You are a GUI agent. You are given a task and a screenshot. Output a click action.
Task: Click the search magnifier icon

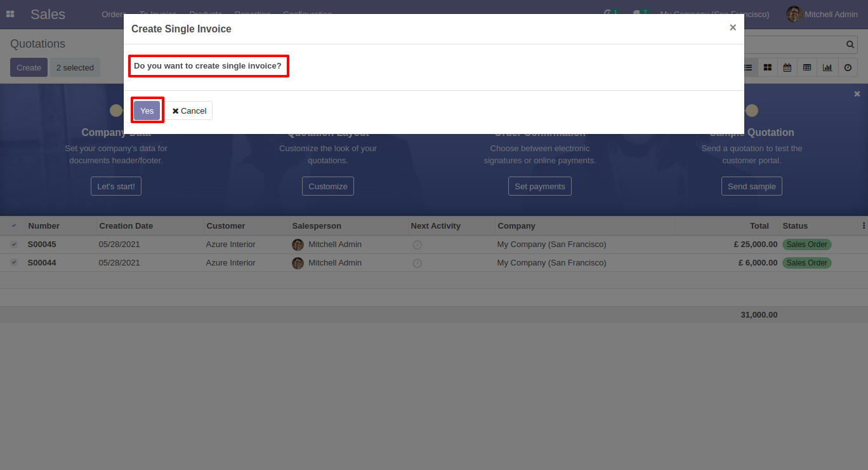click(850, 44)
